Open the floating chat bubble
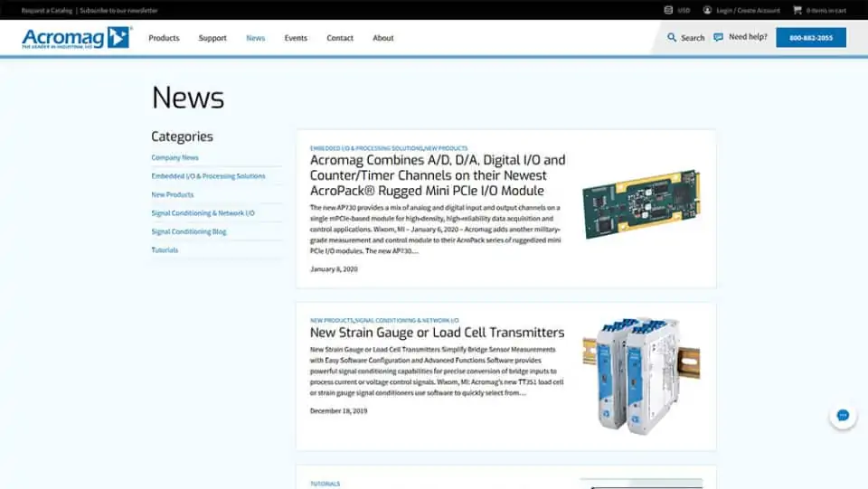The image size is (868, 489). 843,416
